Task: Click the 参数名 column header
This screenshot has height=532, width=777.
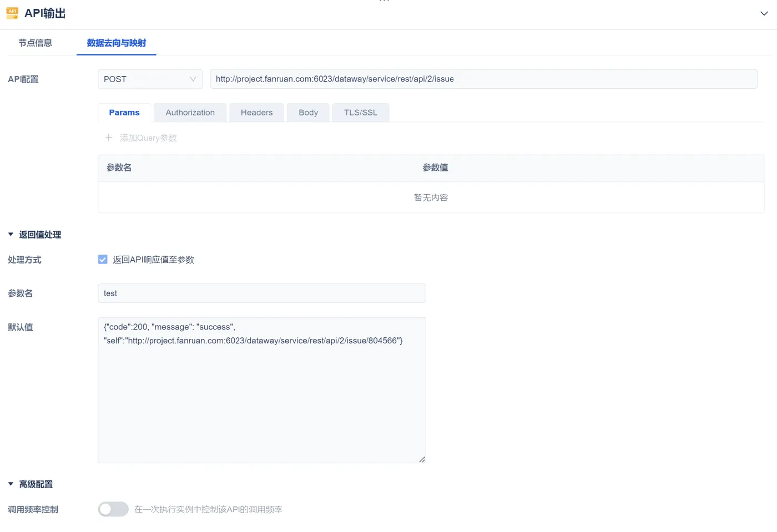Action: coord(119,168)
